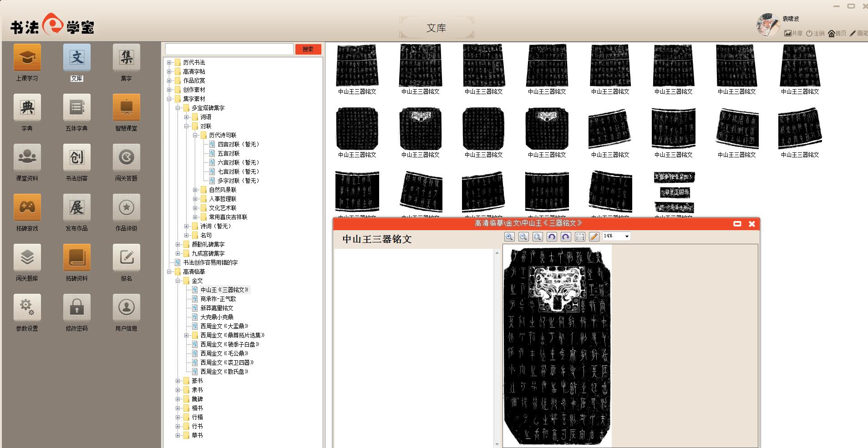The width and height of the screenshot is (868, 448).
Task: Click the red 搜索 search button
Action: [x=308, y=49]
